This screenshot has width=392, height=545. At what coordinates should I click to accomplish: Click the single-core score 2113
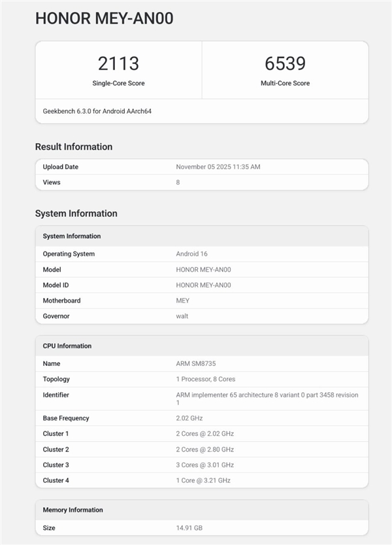click(118, 63)
